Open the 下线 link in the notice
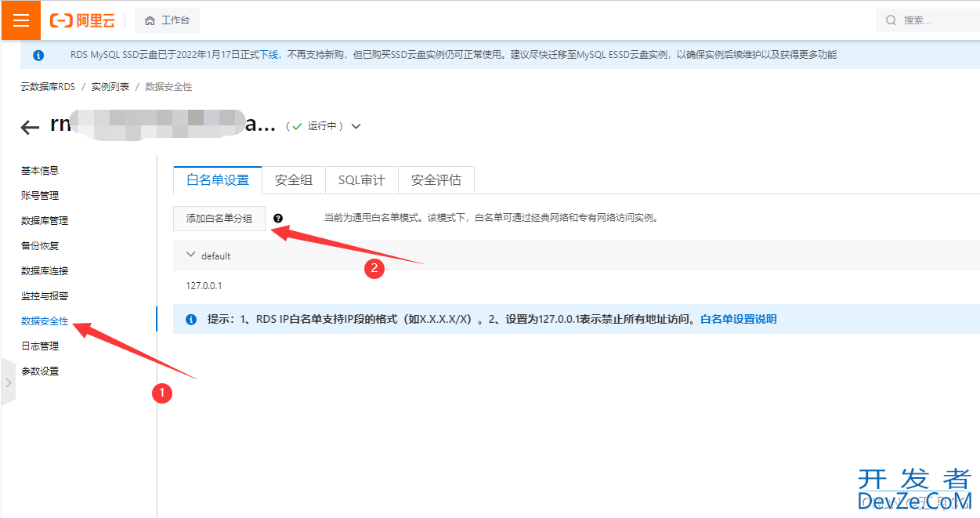The height and width of the screenshot is (518, 980). pyautogui.click(x=269, y=55)
